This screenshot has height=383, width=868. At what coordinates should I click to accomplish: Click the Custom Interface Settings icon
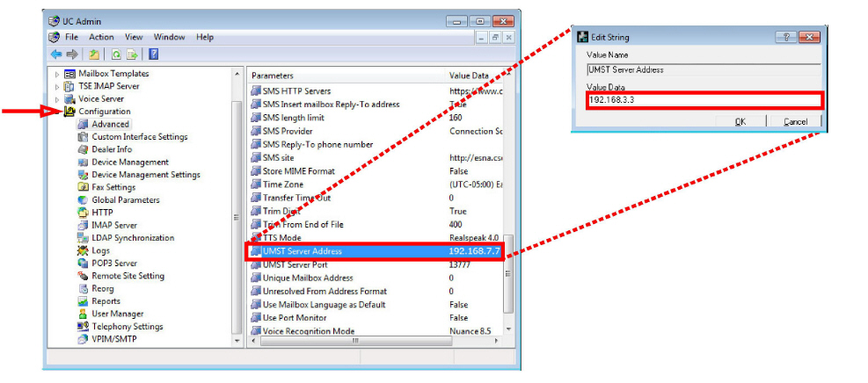[x=83, y=136]
